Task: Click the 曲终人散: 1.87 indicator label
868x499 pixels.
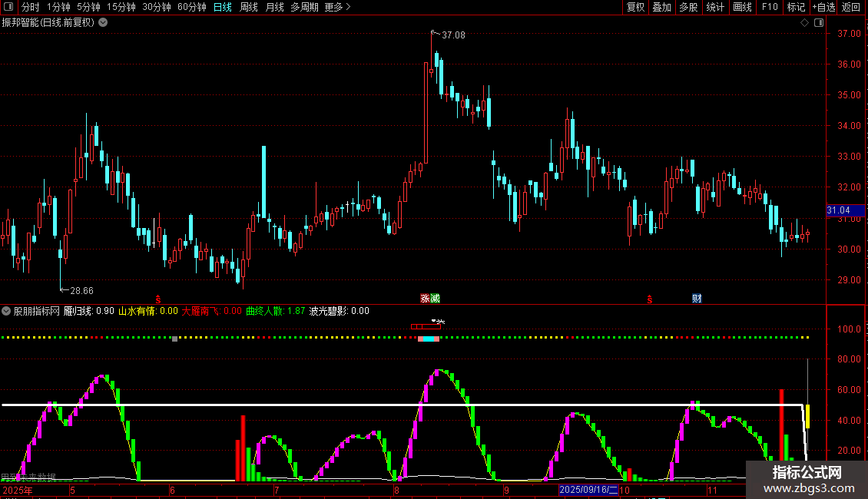Action: pyautogui.click(x=276, y=311)
